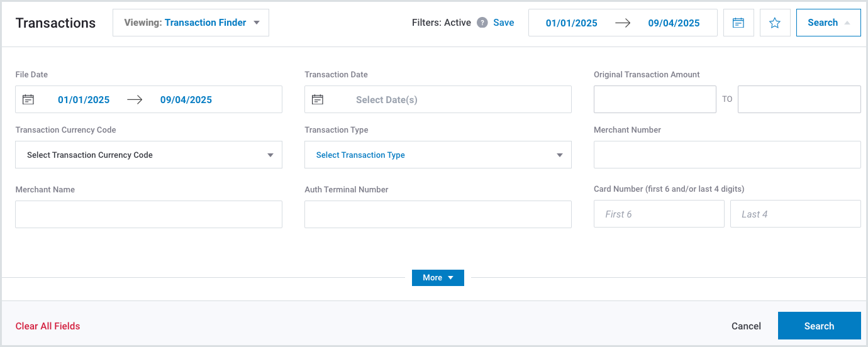Click the star favorites icon
Viewport: 868px width, 347px height.
tap(775, 23)
